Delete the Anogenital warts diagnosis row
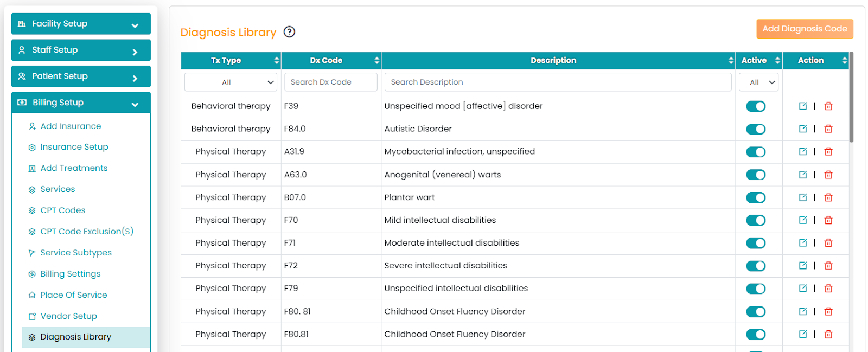Screen dimensions: 868x352 click(x=828, y=175)
